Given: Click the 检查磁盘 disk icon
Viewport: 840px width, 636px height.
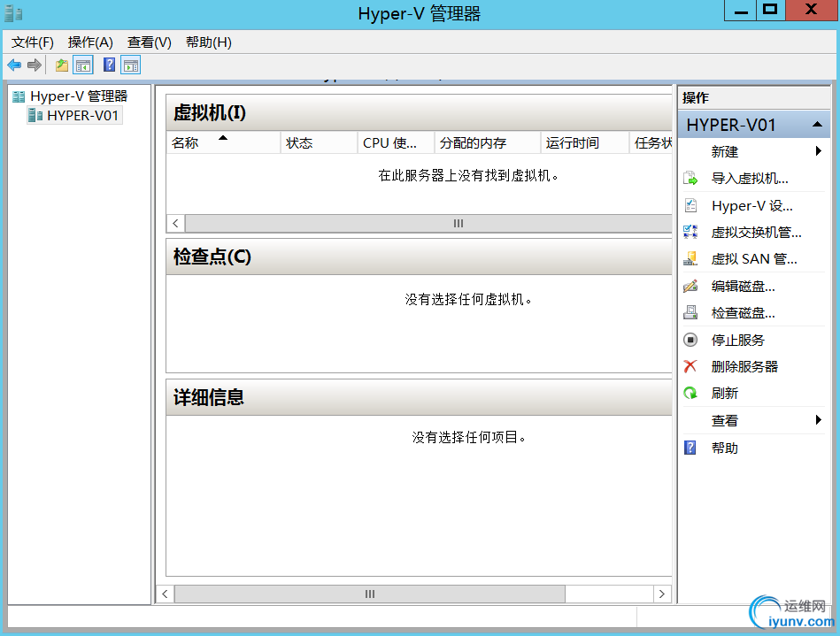Looking at the screenshot, I should click(690, 312).
